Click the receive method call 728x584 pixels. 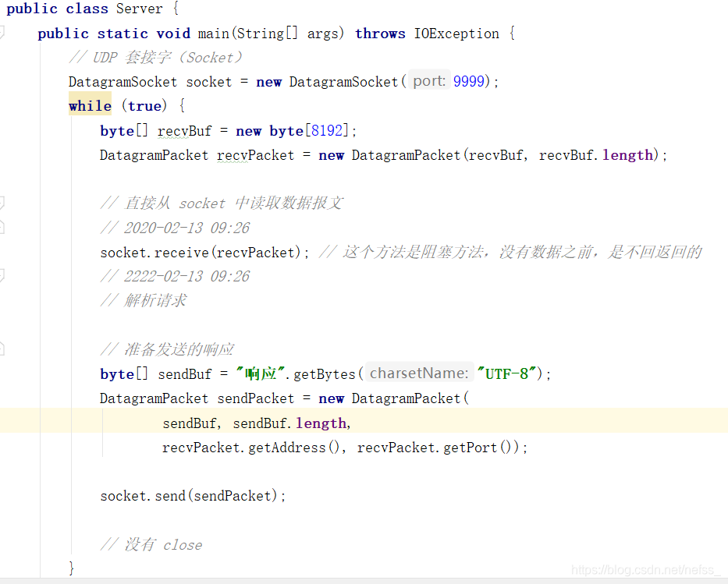[x=181, y=253]
